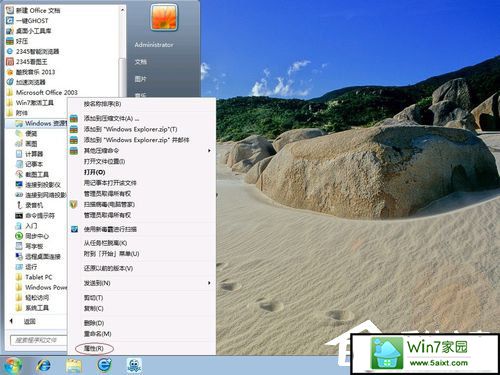The height and width of the screenshot is (375, 500).
Task: Select 添加到压缩文件(A)... menu entry
Action: pyautogui.click(x=111, y=118)
